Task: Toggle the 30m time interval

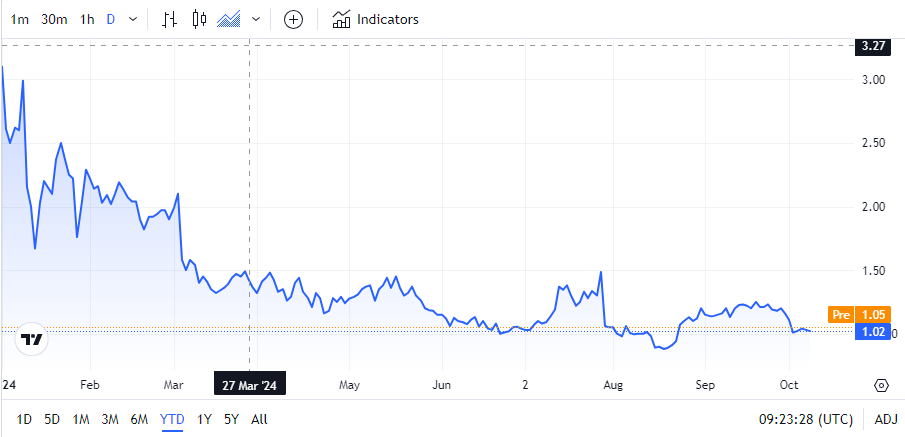Action: pos(54,19)
